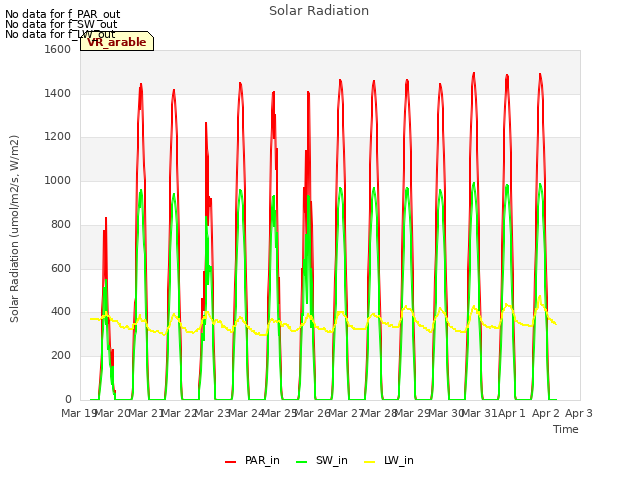Click the y-axis Solar Radiation units label
Image resolution: width=640 pixels, height=480 pixels.
pyautogui.click(x=14, y=229)
